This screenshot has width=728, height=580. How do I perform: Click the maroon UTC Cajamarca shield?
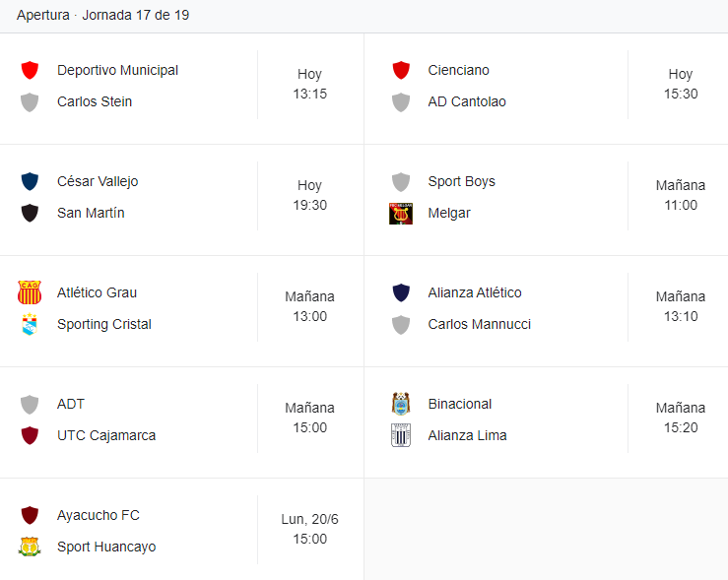30,435
